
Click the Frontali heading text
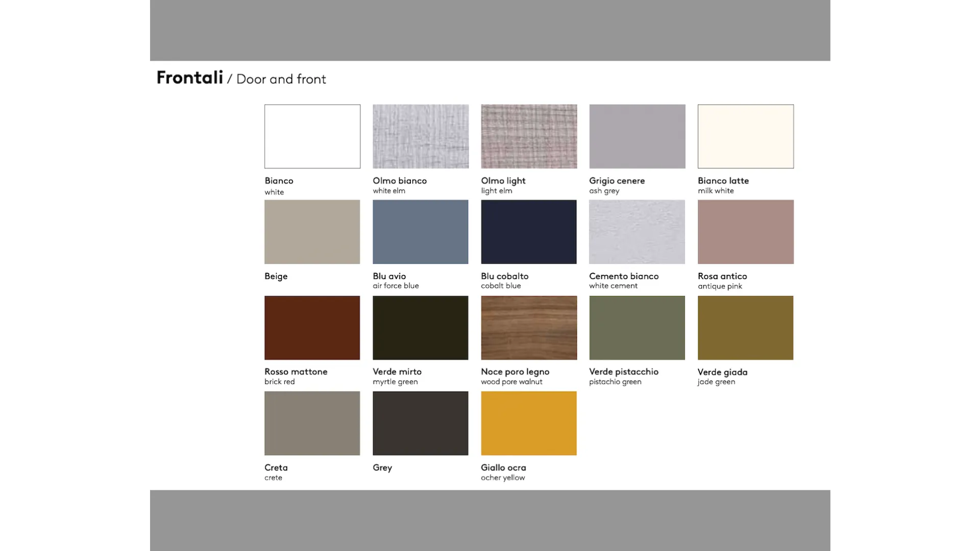[190, 78]
